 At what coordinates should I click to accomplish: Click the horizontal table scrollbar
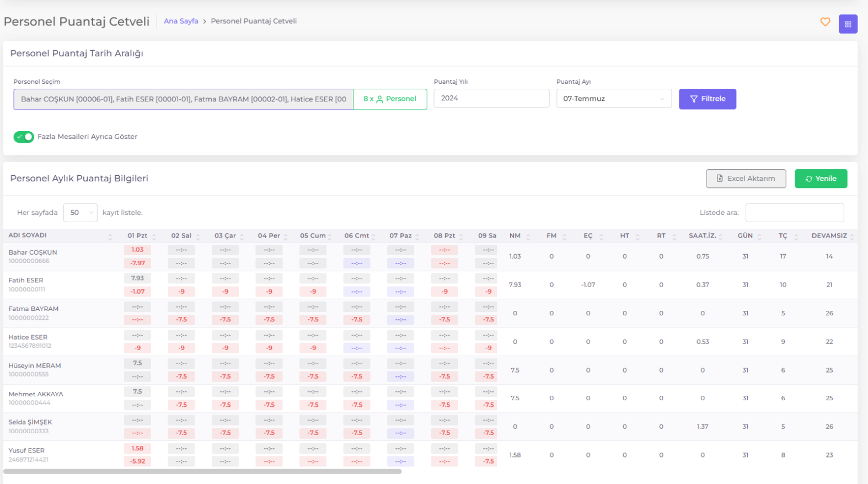[202, 471]
